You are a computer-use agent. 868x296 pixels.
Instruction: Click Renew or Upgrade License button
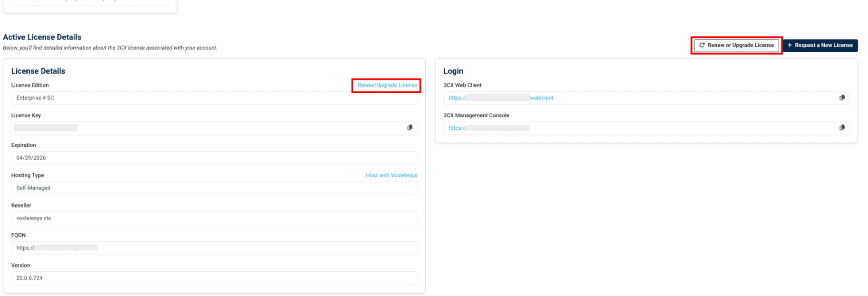(736, 45)
